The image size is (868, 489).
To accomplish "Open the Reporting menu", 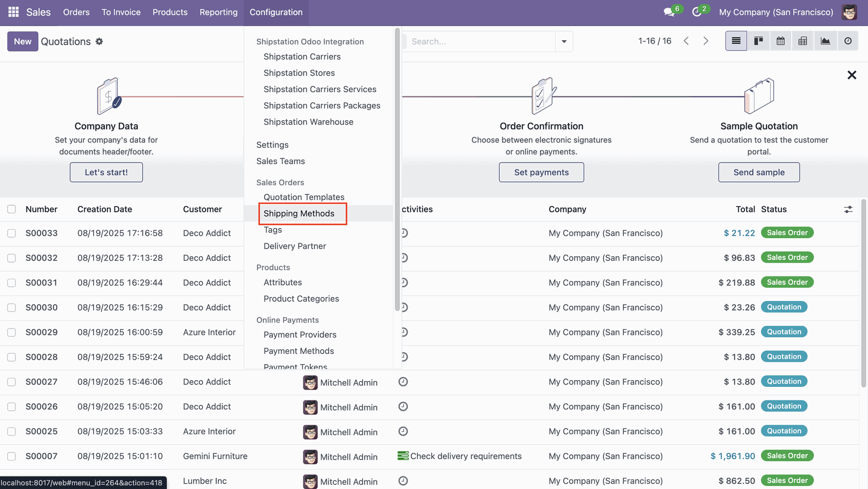I will [x=218, y=12].
